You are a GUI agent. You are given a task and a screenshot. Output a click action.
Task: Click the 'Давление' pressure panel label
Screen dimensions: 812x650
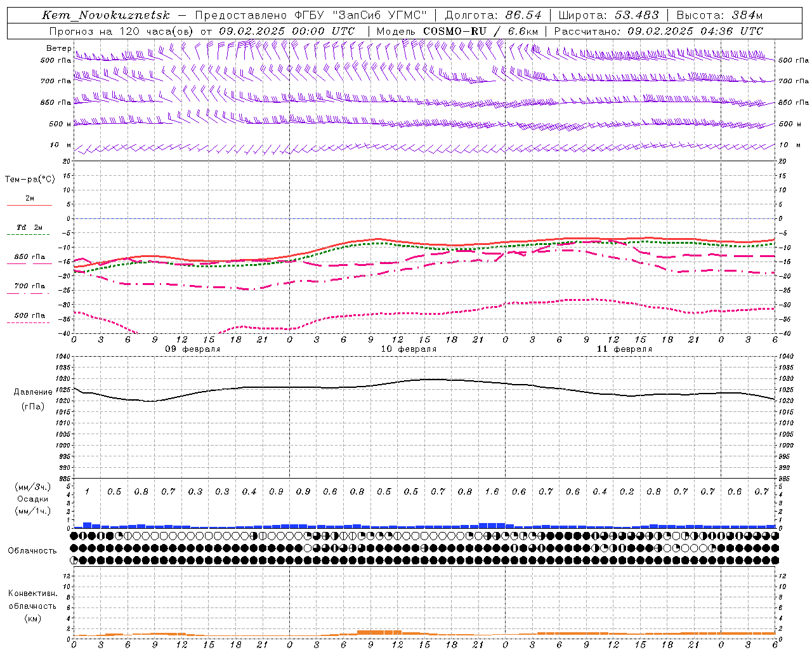pos(33,392)
